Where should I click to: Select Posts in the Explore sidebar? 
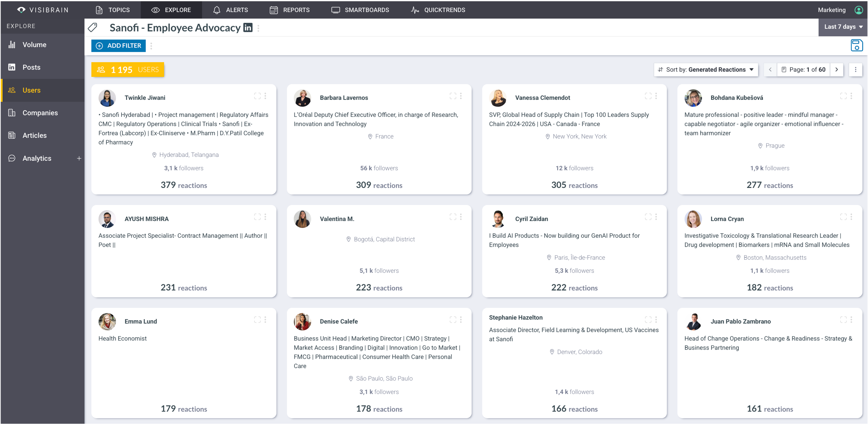43,67
